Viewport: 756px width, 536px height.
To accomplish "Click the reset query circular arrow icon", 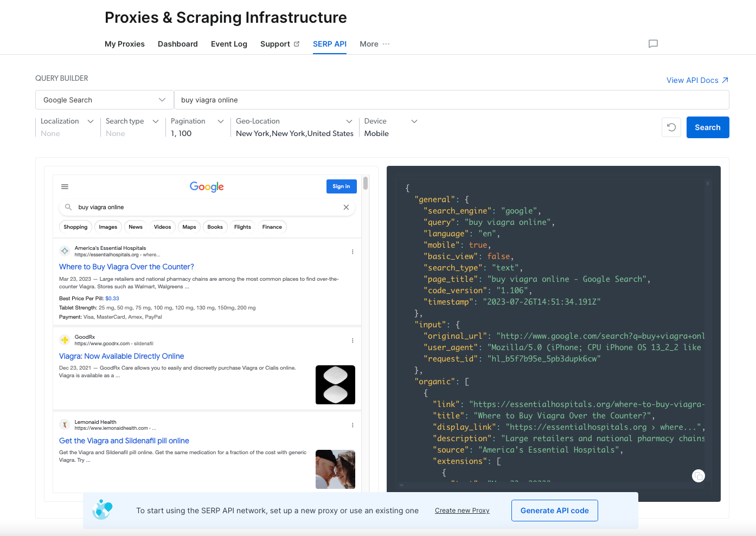I will tap(671, 127).
